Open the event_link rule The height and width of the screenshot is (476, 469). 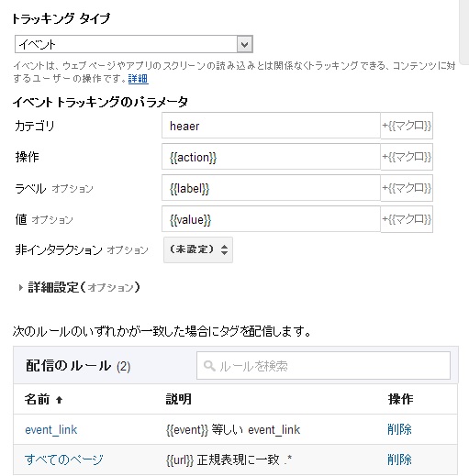click(x=51, y=430)
